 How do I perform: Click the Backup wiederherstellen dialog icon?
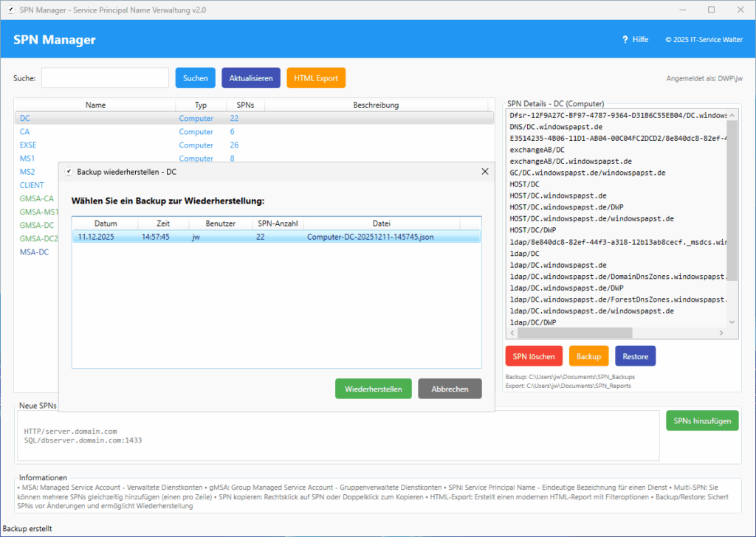(69, 171)
